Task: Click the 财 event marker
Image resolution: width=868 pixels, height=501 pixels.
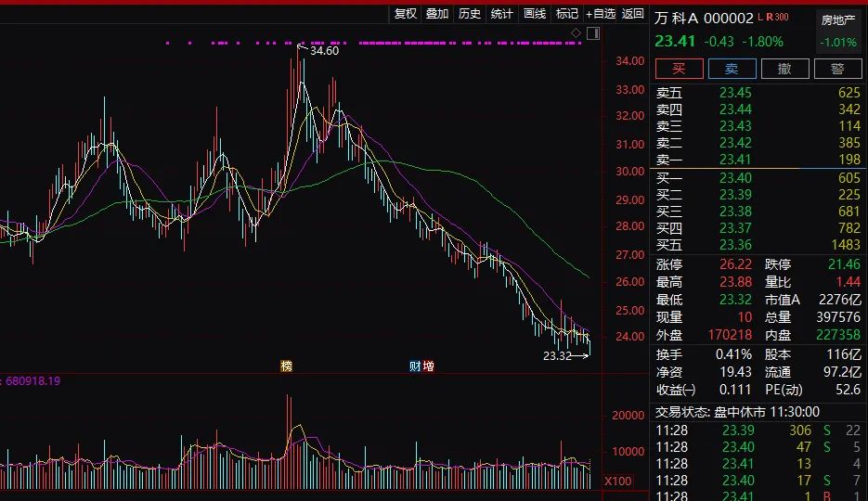Action: [x=415, y=366]
